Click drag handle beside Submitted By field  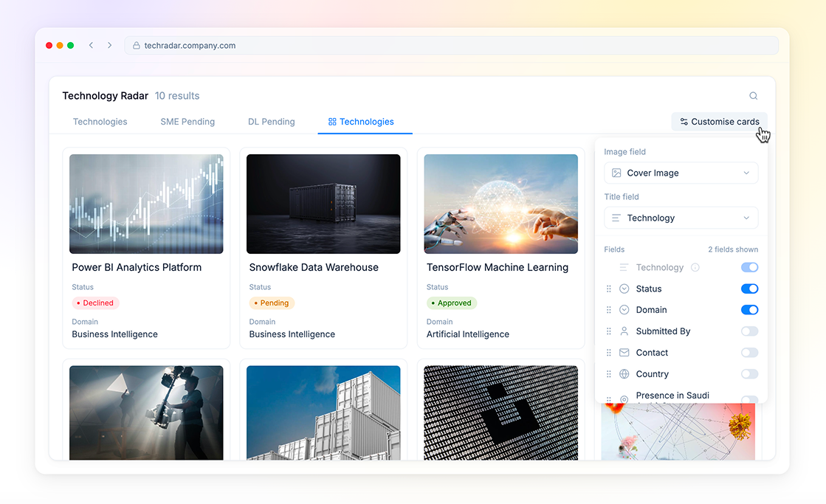click(x=608, y=331)
